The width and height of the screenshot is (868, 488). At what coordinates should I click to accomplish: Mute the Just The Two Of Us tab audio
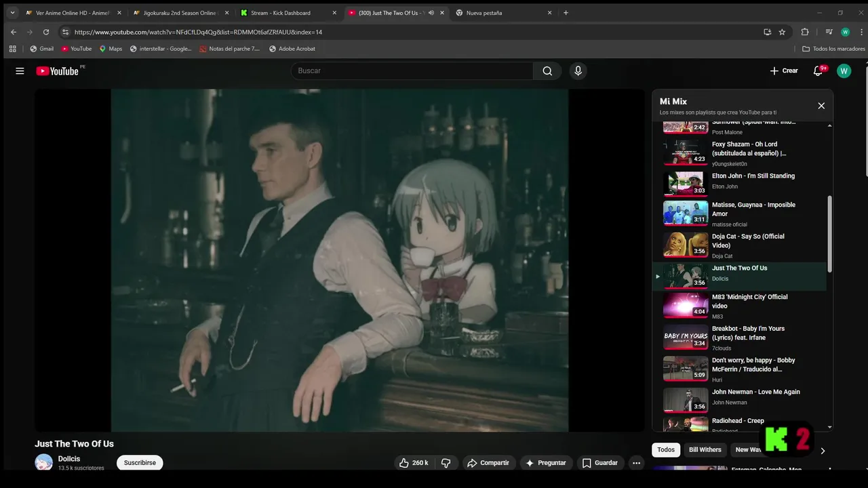[431, 13]
